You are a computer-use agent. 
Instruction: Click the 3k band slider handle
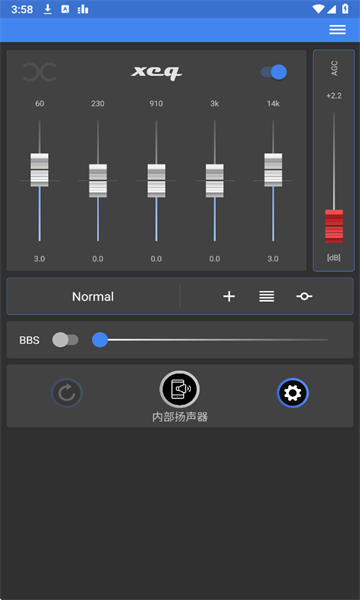(215, 181)
